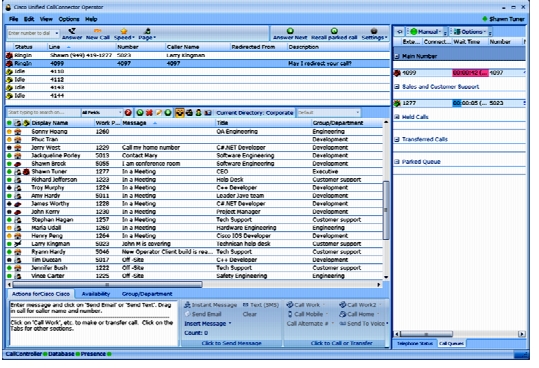539x368 pixels.
Task: Open the Options dropdown in queue panel
Action: point(470,32)
